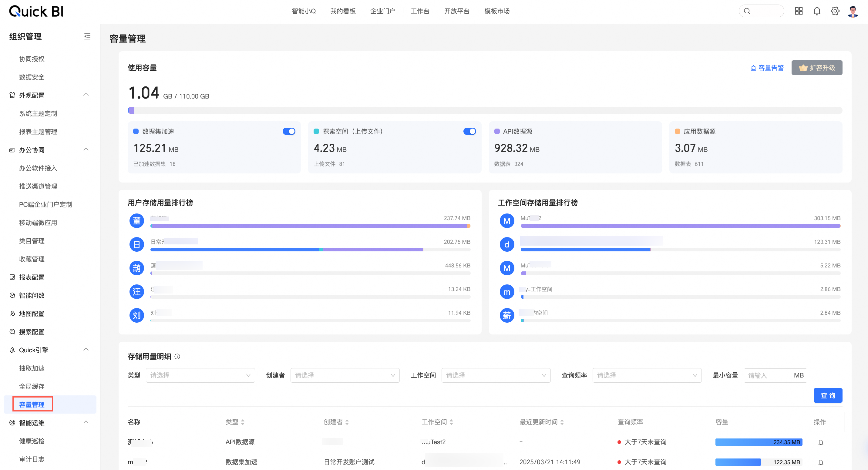868x470 pixels.
Task: Sort by 创建者 column sort icon
Action: (x=347, y=422)
